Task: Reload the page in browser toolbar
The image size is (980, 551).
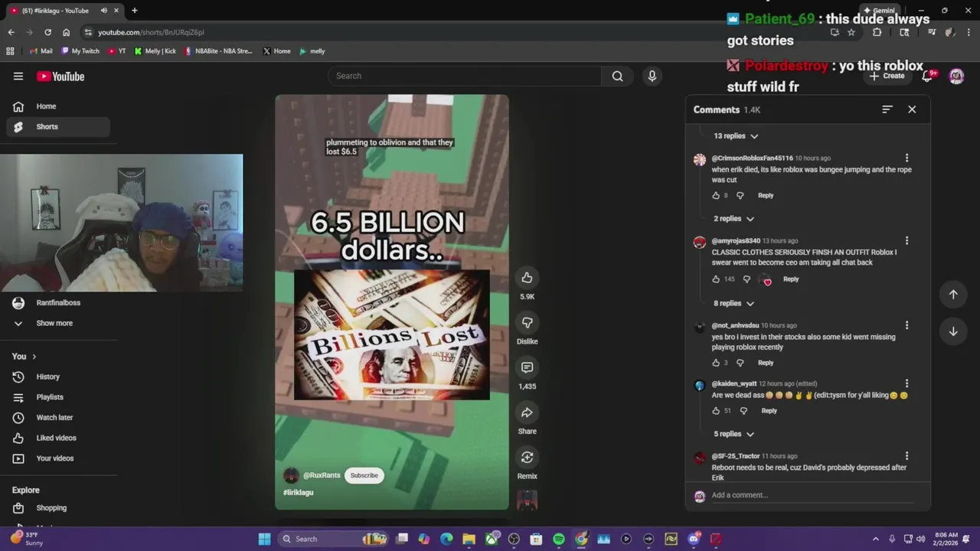Action: point(47,32)
